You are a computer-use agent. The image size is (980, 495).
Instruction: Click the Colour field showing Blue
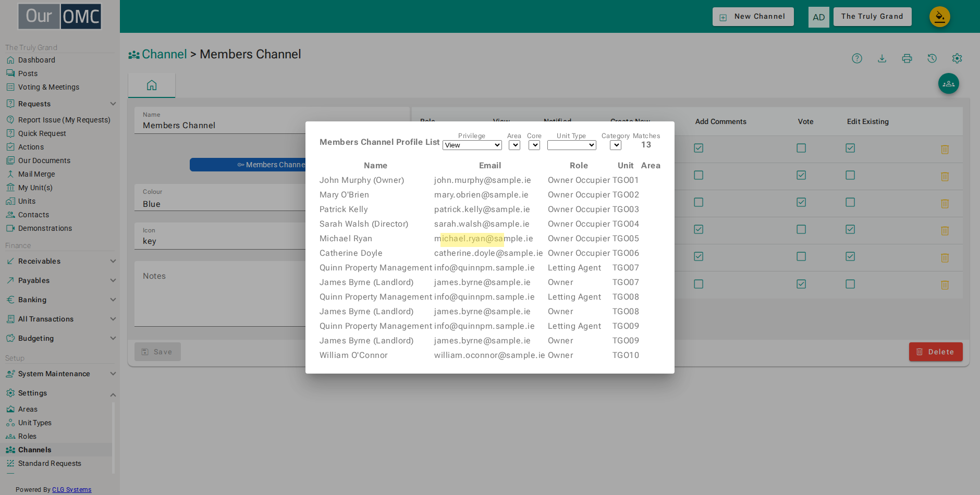click(220, 199)
